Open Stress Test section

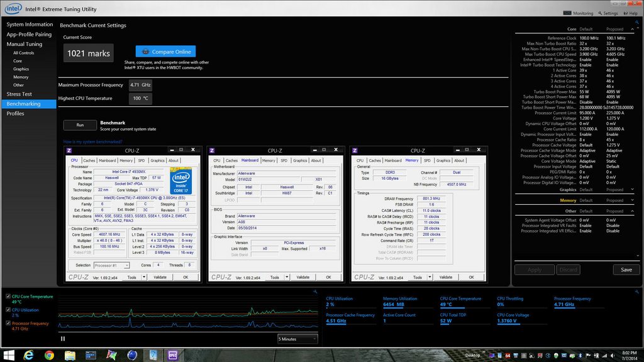tap(19, 94)
